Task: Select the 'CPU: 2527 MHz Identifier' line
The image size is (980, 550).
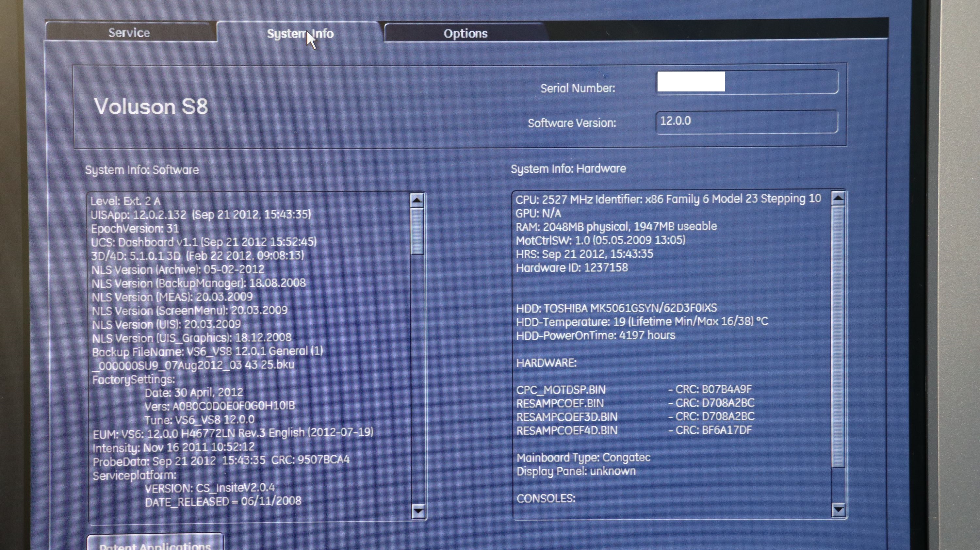Action: (668, 199)
